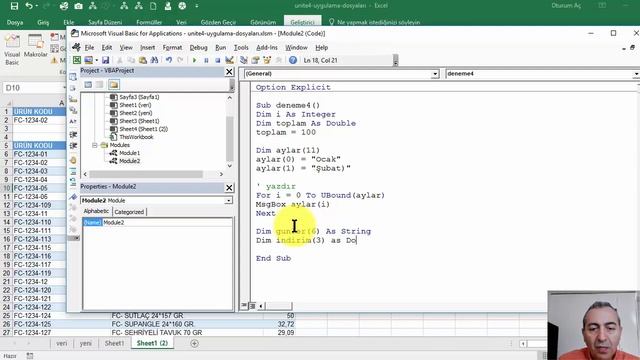This screenshot has width=640, height=360.
Task: Click the View Microsoft Excel icon in VBA toolbar
Action: coord(77,60)
